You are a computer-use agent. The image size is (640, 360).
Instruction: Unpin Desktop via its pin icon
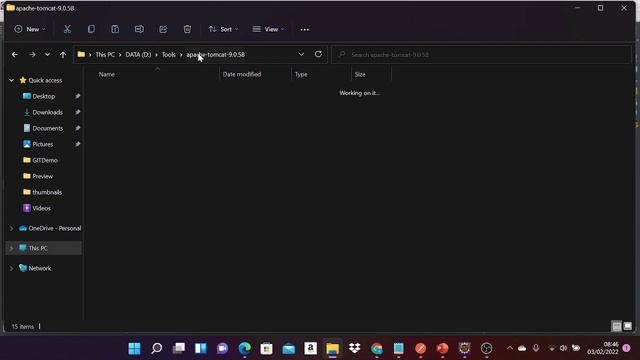(78, 96)
